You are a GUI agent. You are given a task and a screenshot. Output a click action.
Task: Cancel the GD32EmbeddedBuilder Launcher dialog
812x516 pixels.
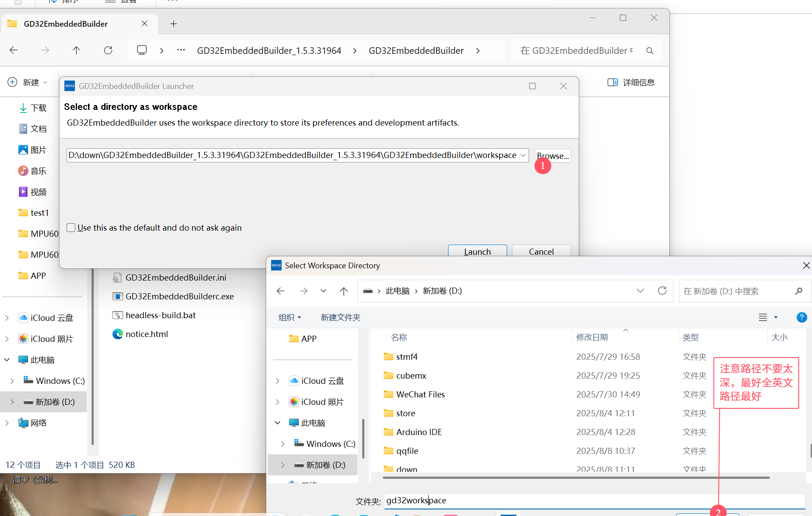coord(541,251)
